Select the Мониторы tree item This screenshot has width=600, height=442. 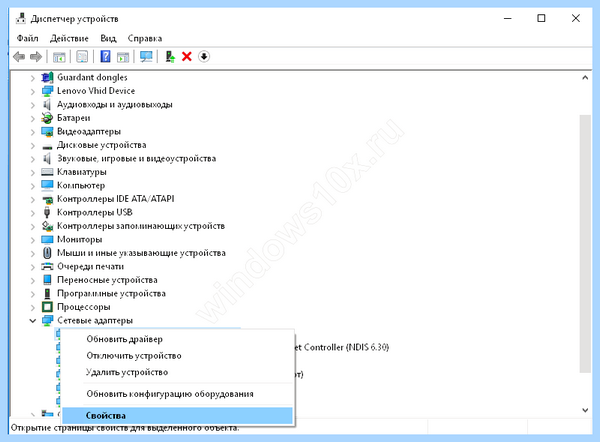(x=79, y=240)
